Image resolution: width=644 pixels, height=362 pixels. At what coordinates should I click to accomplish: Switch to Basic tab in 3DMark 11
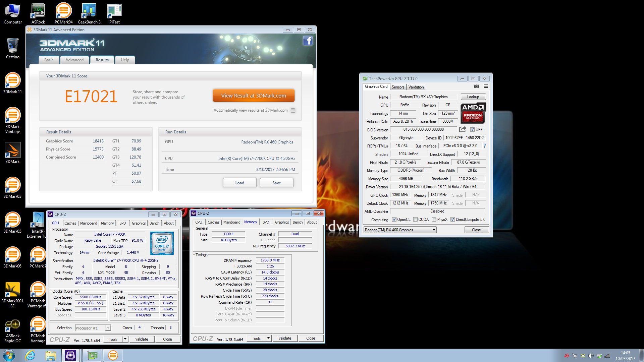coord(49,60)
